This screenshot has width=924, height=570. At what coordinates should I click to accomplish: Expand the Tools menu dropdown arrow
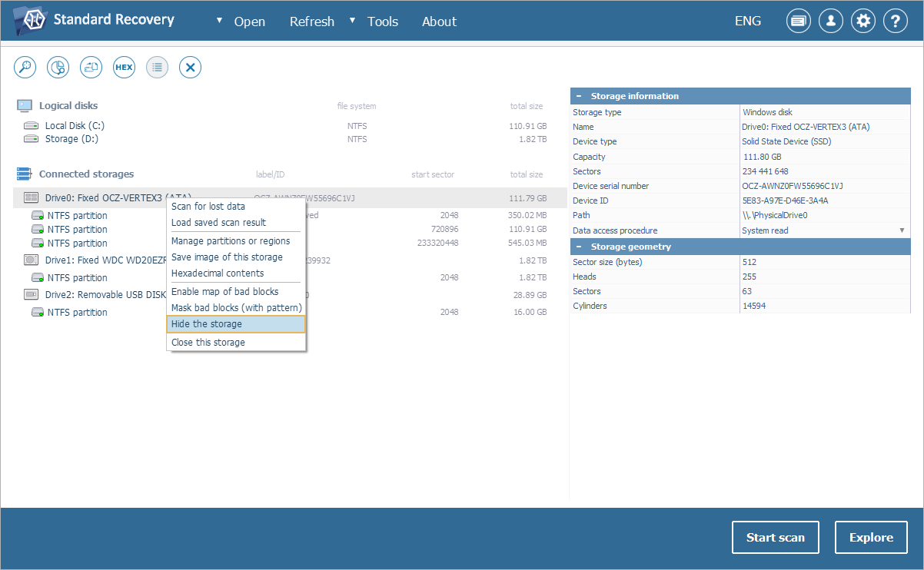(x=353, y=21)
